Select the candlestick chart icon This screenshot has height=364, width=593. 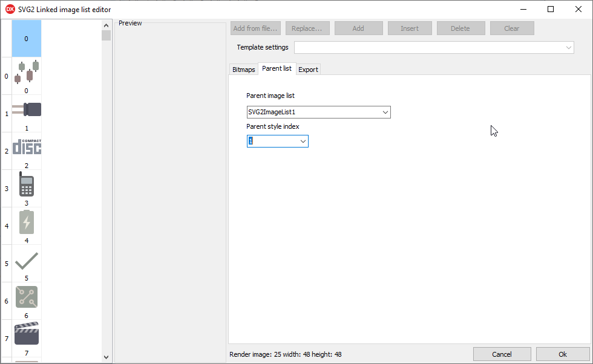click(x=27, y=73)
